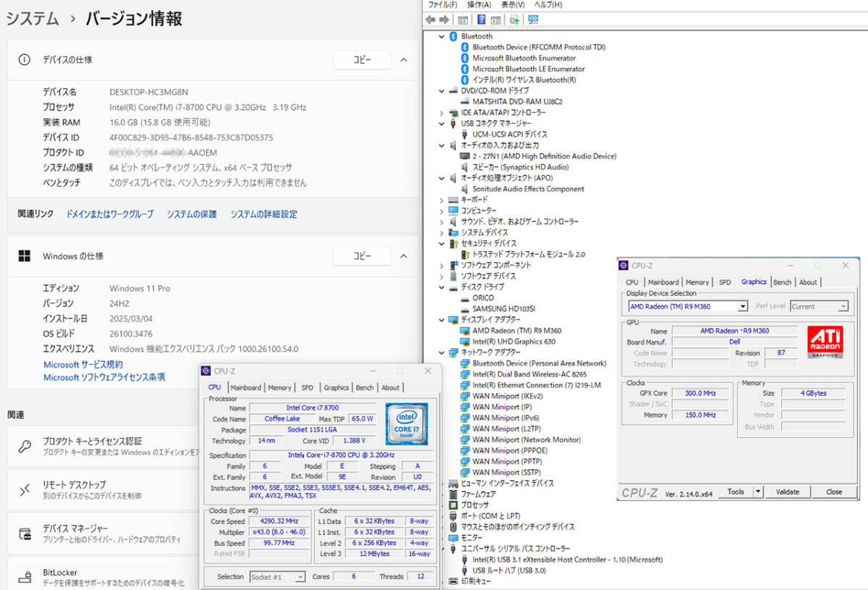
Task: Open the 操作(A) menu in Device Manager
Action: coord(479,4)
